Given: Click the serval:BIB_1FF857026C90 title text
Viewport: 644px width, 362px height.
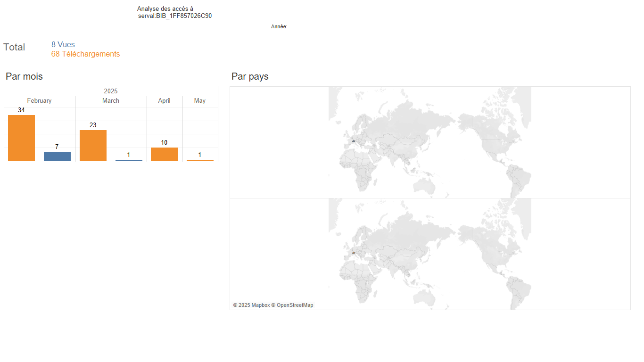Looking at the screenshot, I should click(175, 16).
